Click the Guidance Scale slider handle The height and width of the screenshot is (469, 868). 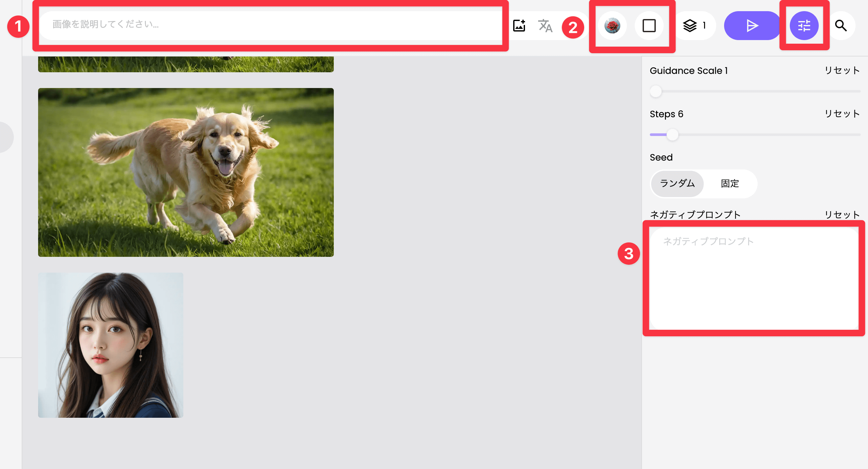pos(656,91)
